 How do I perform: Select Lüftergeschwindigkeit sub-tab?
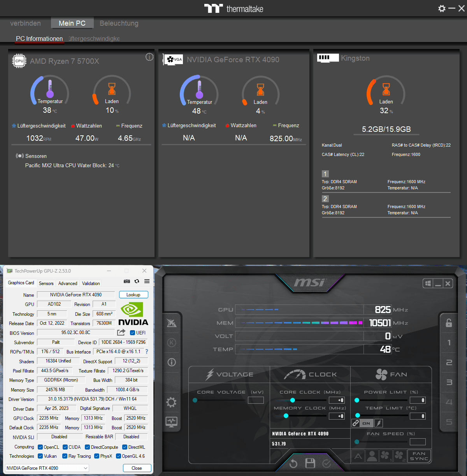pos(94,39)
